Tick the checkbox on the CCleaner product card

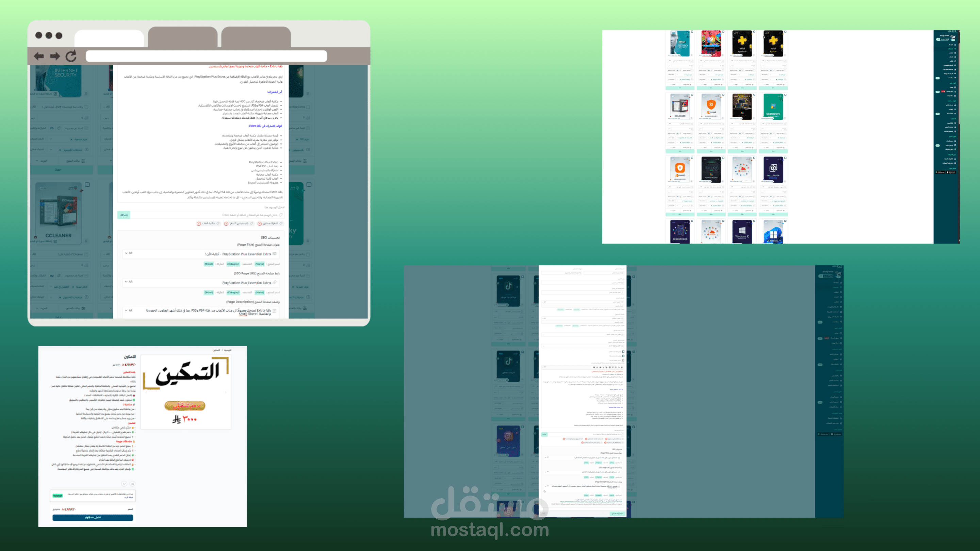point(87,184)
